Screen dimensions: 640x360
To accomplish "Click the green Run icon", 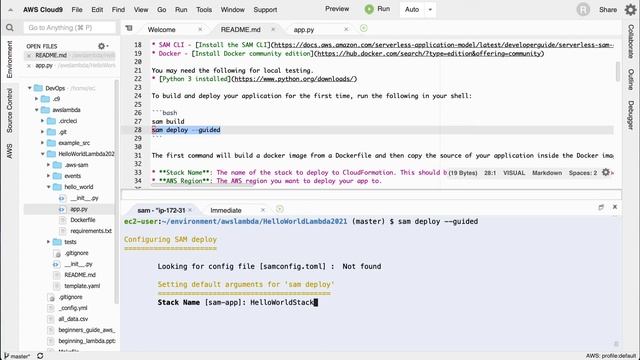I will (369, 9).
